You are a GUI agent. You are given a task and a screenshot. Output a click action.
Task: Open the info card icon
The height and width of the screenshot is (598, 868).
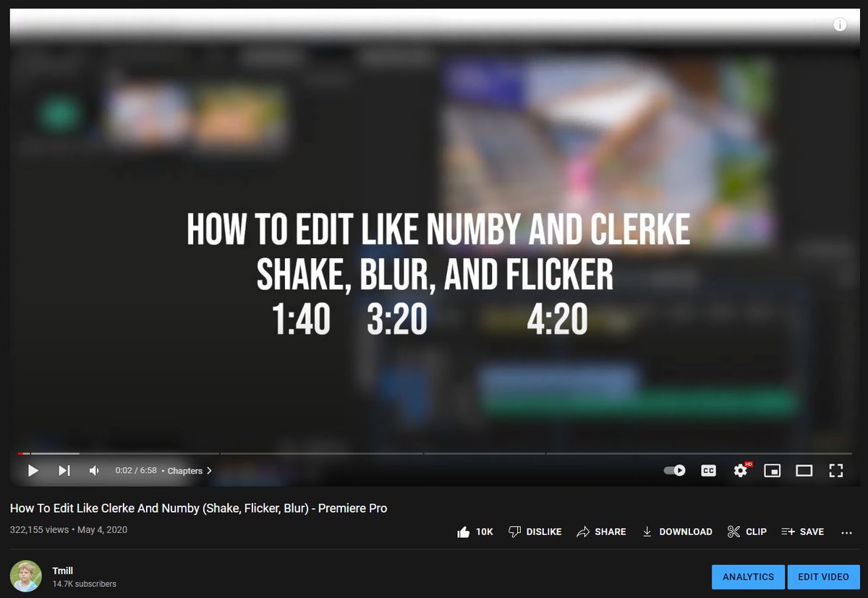(840, 25)
